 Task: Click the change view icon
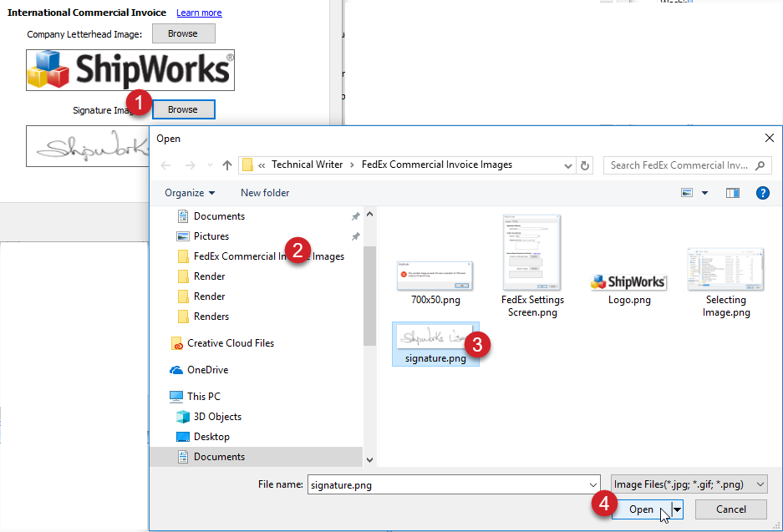coord(687,193)
